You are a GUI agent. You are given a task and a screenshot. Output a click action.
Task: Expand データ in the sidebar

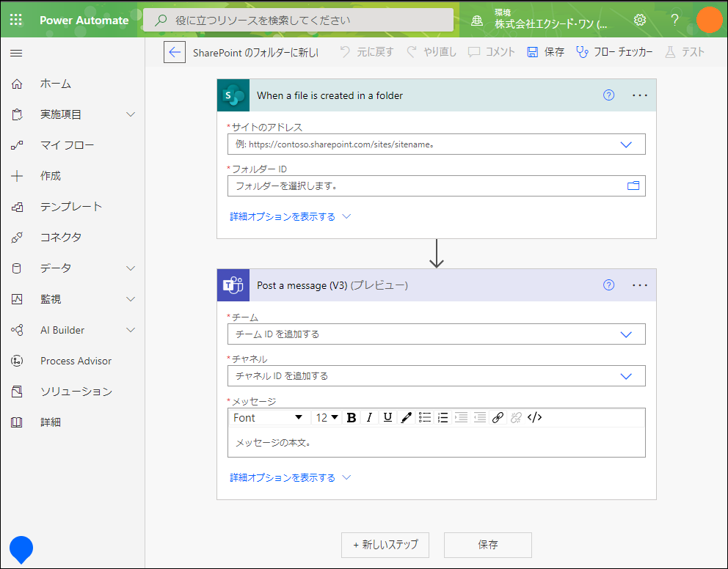click(131, 268)
